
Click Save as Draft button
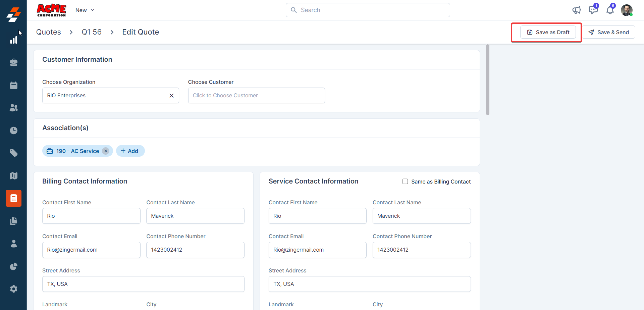tap(548, 32)
